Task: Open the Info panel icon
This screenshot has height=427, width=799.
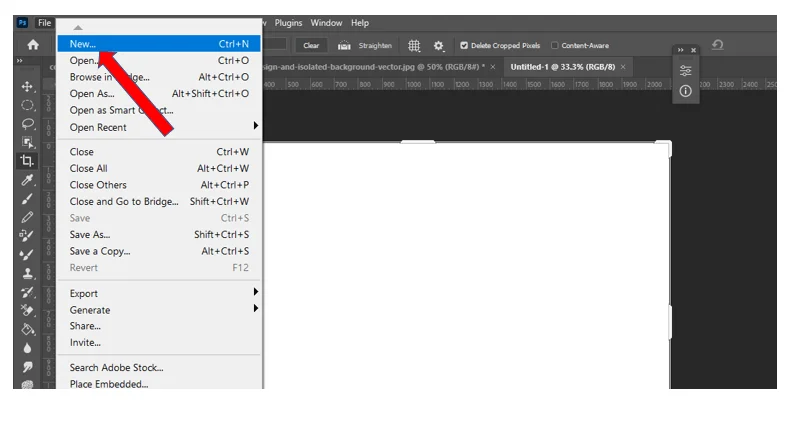Action: (x=686, y=91)
